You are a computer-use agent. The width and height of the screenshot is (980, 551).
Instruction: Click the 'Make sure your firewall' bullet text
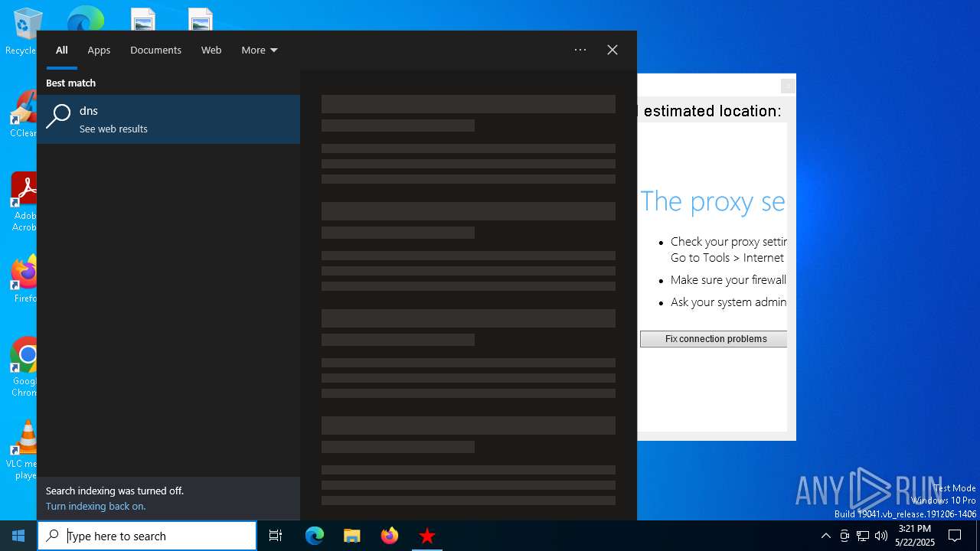pyautogui.click(x=728, y=280)
